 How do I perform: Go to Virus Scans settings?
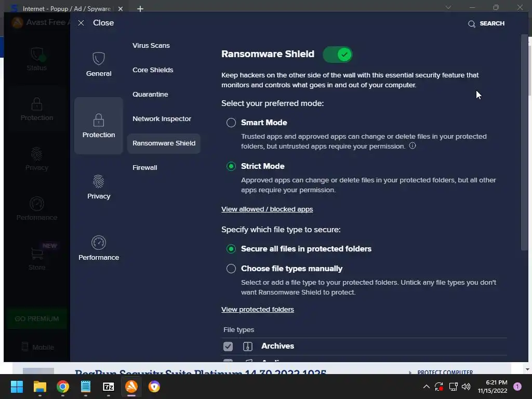click(151, 46)
